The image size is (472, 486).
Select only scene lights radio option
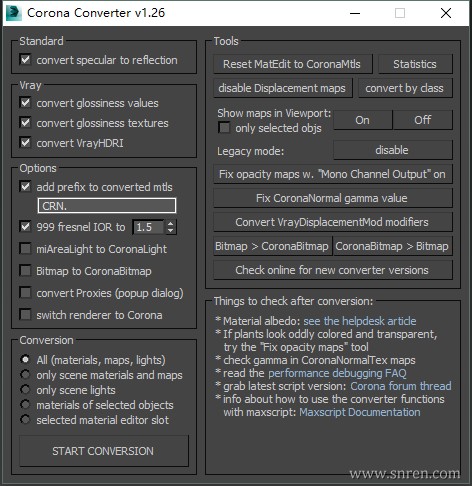pyautogui.click(x=25, y=389)
